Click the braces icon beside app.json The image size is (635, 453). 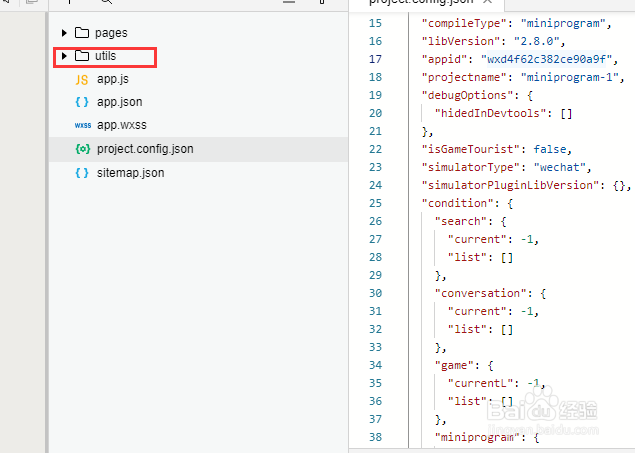[82, 102]
